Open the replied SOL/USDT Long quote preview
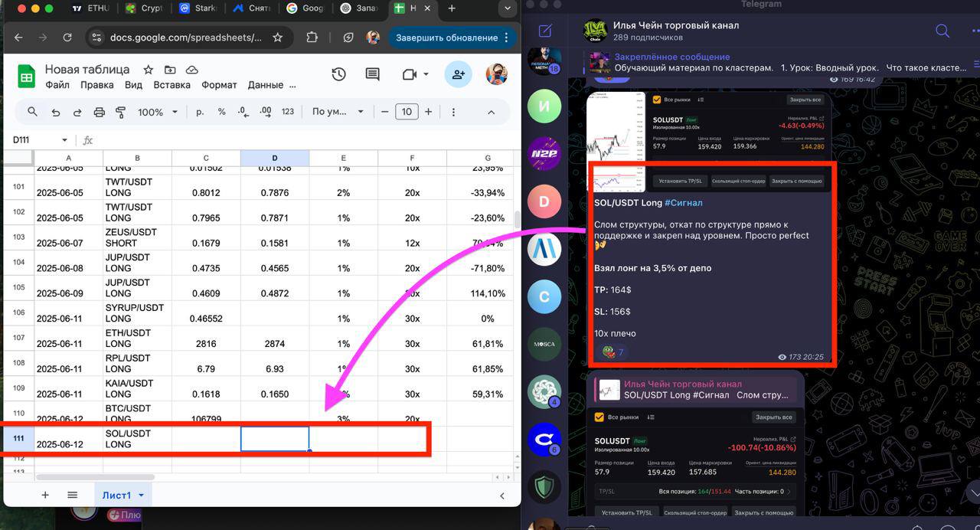Image resolution: width=980 pixels, height=530 pixels. click(x=694, y=390)
